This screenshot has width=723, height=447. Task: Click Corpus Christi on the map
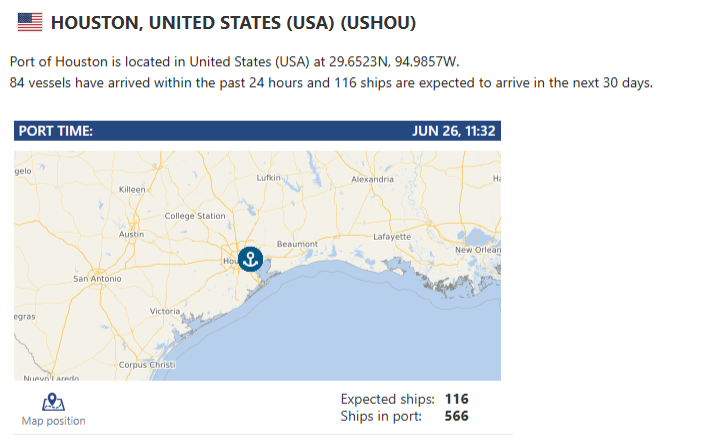pyautogui.click(x=147, y=364)
